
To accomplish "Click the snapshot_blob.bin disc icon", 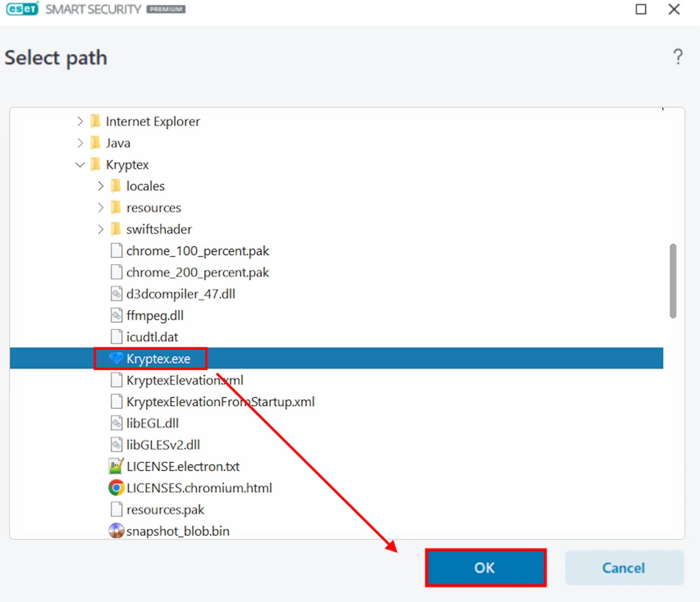I will click(116, 531).
